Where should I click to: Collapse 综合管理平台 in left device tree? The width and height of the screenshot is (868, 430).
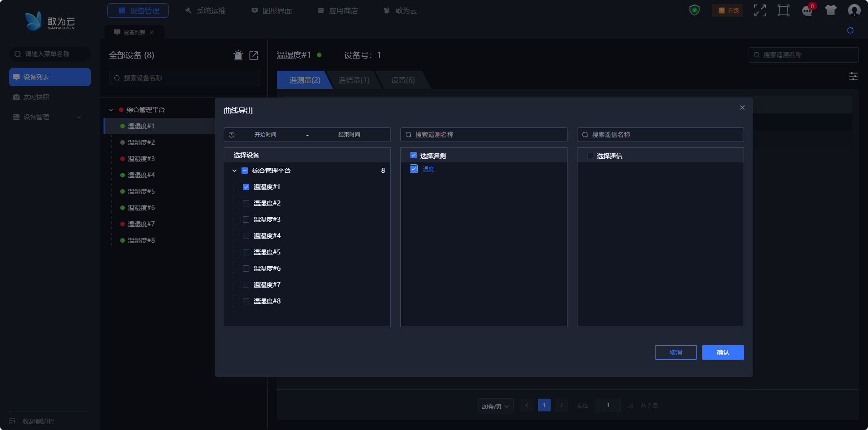(x=111, y=110)
